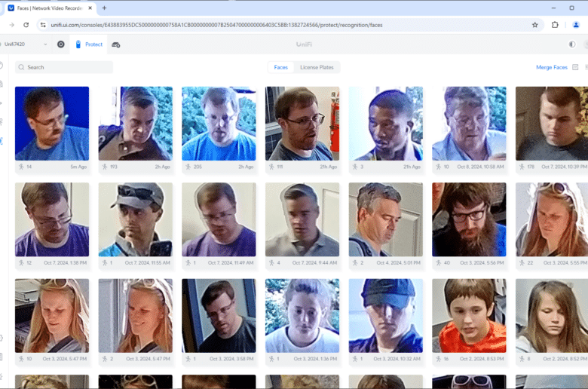The image size is (588, 389).
Task: Open face thumbnail dated Oct 3, 2024, 3:58 PM
Action: click(219, 315)
